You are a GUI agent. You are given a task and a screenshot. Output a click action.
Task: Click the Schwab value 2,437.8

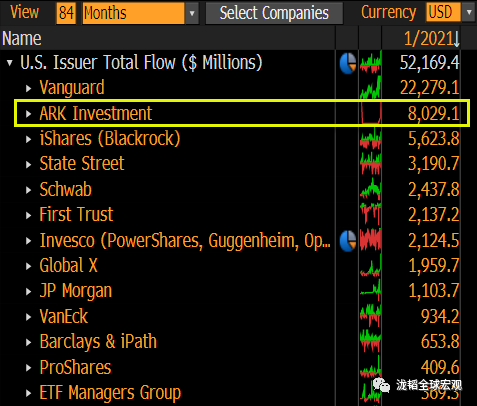pyautogui.click(x=434, y=190)
